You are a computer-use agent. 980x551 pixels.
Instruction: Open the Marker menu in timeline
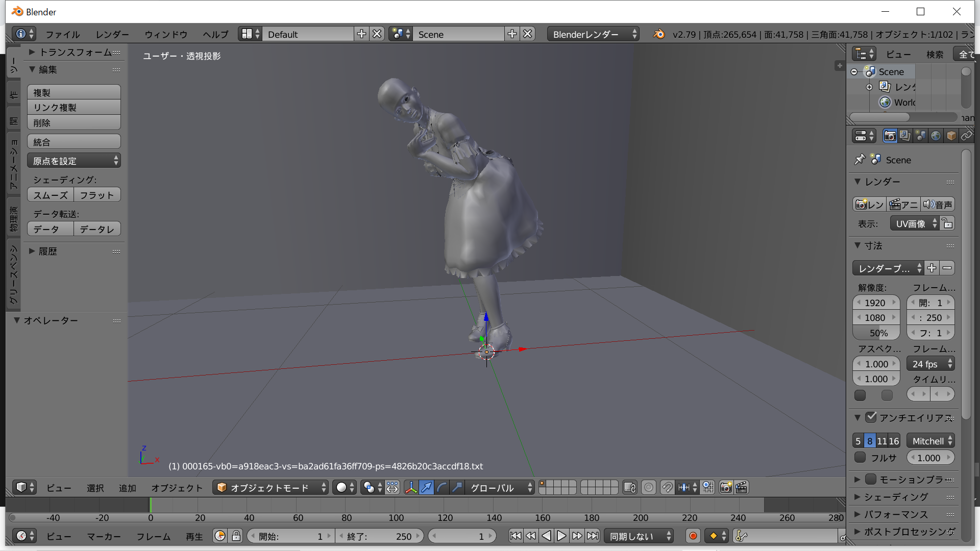[x=104, y=536]
